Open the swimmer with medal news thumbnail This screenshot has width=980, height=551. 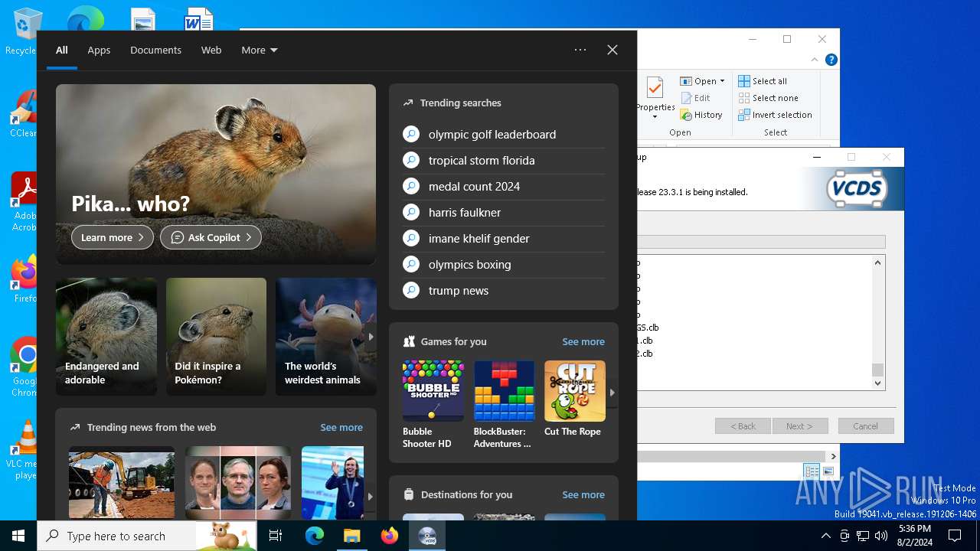point(332,483)
